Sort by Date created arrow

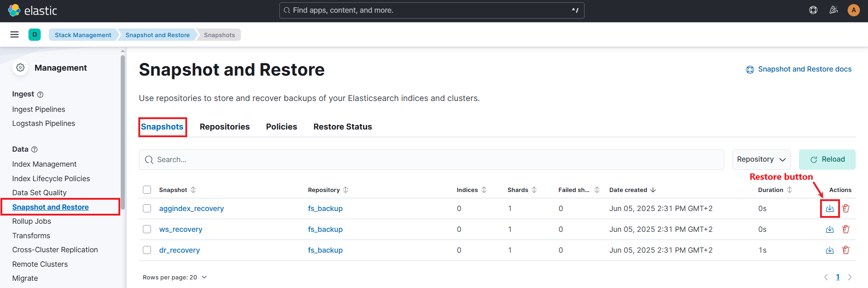coord(653,190)
